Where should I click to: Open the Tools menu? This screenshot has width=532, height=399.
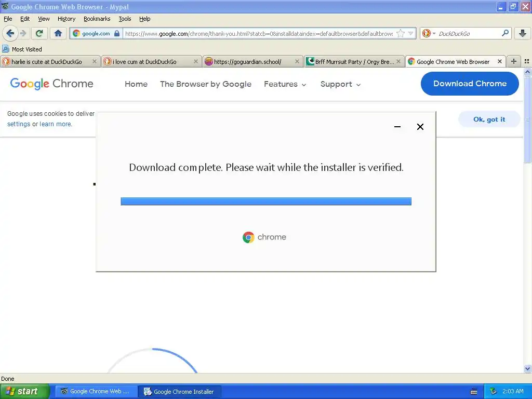[125, 19]
